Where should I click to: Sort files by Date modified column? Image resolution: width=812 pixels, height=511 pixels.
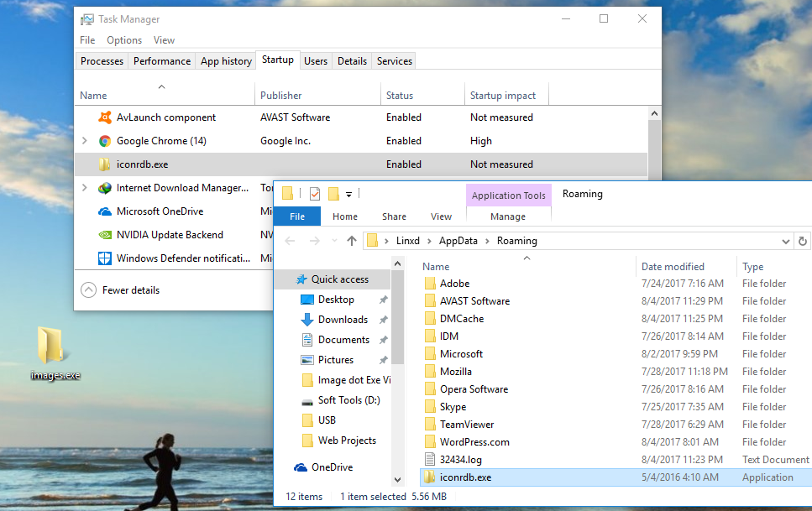click(685, 267)
